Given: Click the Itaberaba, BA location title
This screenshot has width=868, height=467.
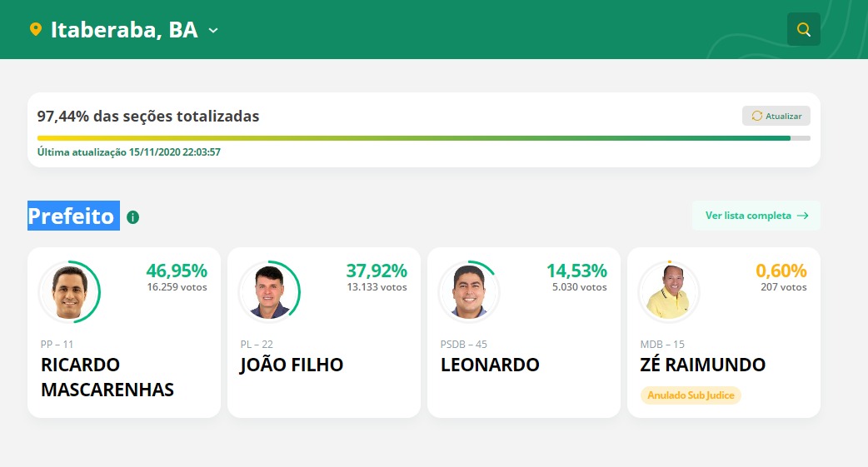Looking at the screenshot, I should click(x=124, y=30).
